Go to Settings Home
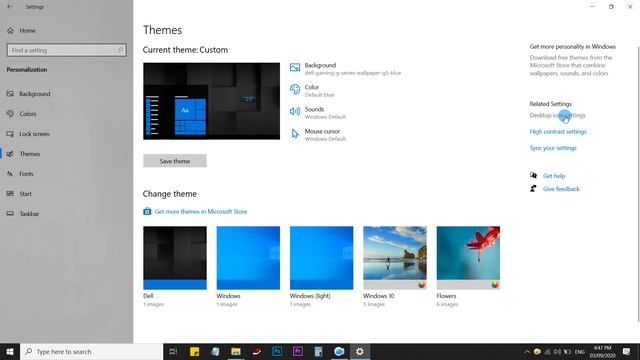640x360 pixels. (x=21, y=31)
